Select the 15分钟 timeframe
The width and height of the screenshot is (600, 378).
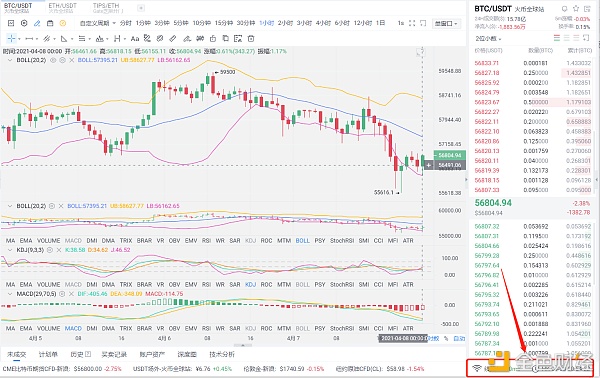click(223, 23)
